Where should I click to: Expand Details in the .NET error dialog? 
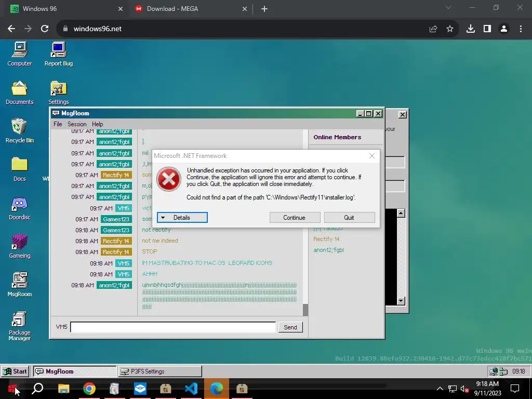click(x=182, y=218)
